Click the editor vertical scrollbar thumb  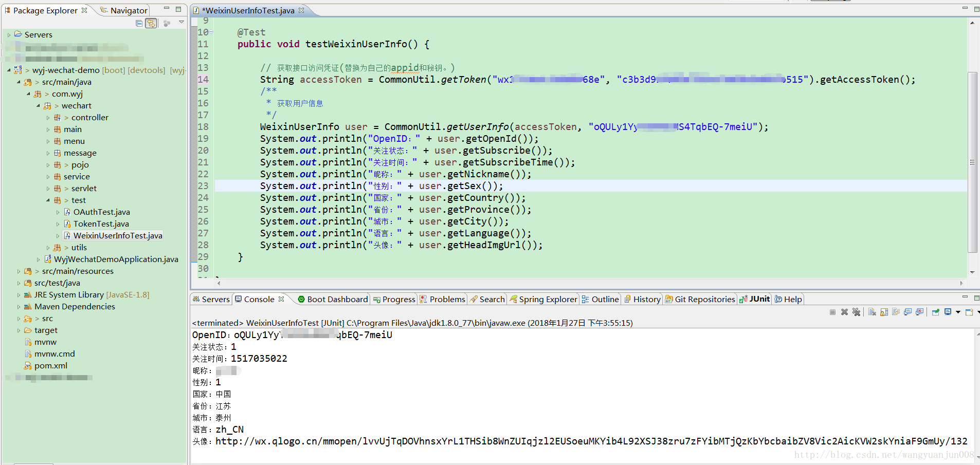[x=972, y=162]
